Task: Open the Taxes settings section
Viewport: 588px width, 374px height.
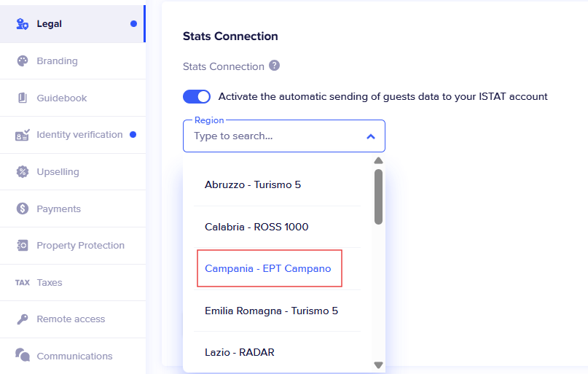Action: coord(50,282)
